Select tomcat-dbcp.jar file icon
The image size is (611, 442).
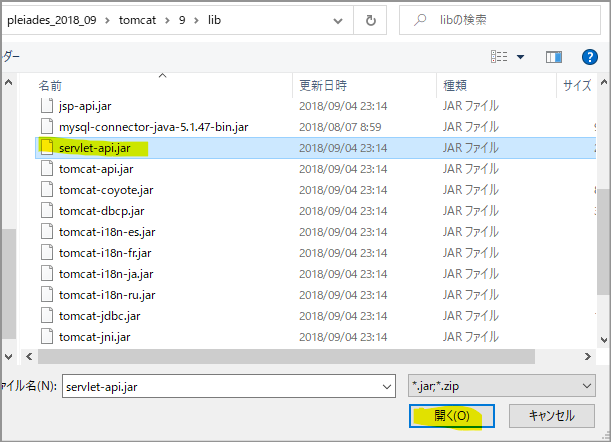point(47,211)
